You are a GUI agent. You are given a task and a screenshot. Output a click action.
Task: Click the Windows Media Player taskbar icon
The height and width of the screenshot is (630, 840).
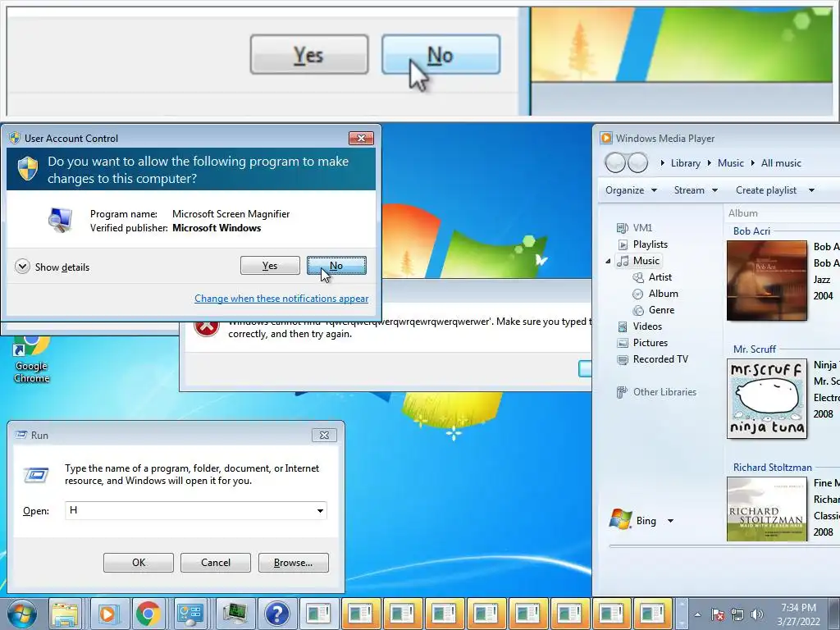click(x=107, y=614)
